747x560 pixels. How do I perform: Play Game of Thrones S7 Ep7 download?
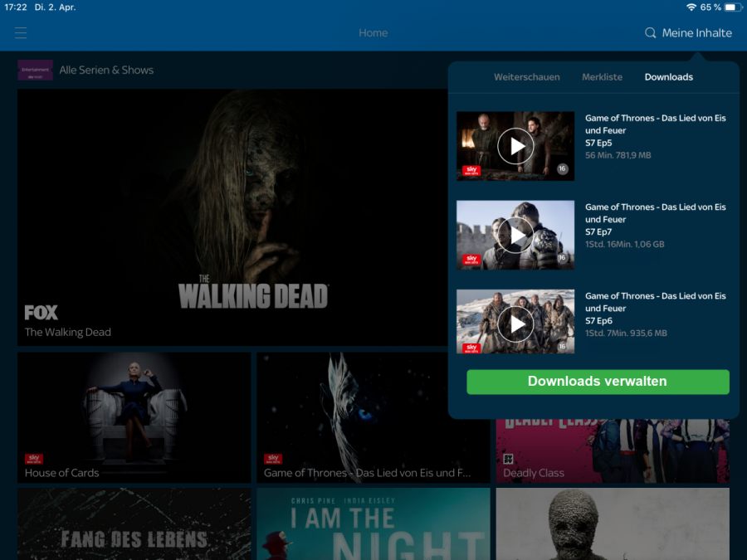point(515,236)
